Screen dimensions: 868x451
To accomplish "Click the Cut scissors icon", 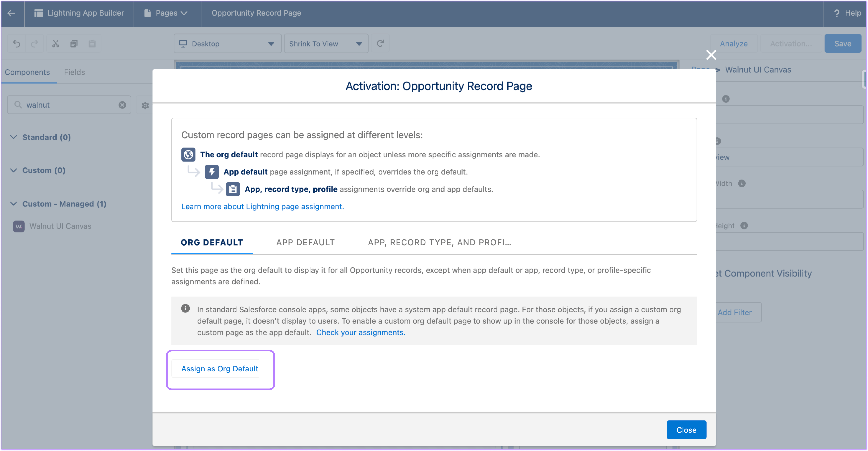I will pyautogui.click(x=56, y=44).
